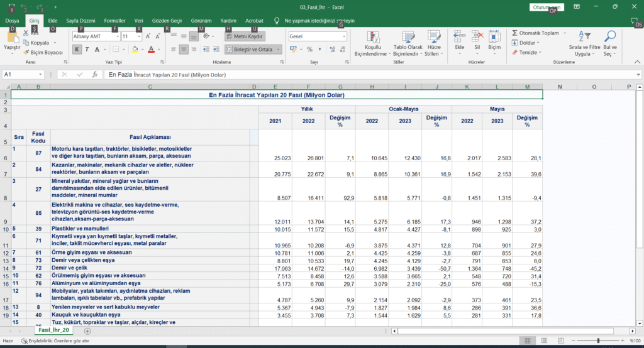Viewport: 644px width, 348px height.
Task: Open the fill color dropdown arrow
Action: [x=143, y=50]
